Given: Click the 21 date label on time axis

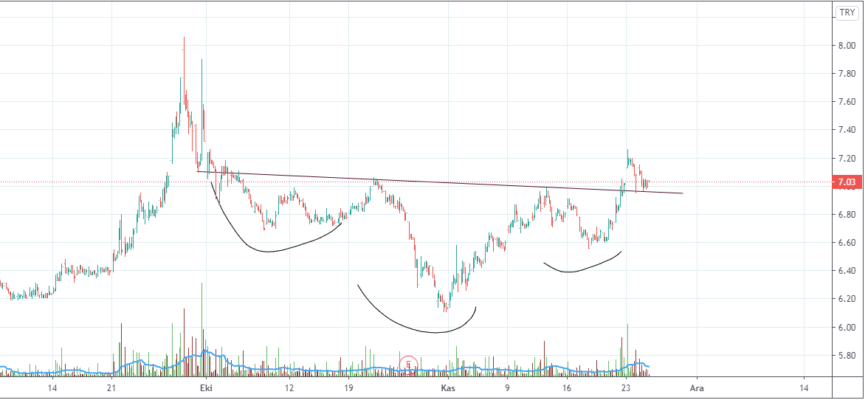Looking at the screenshot, I should [111, 388].
